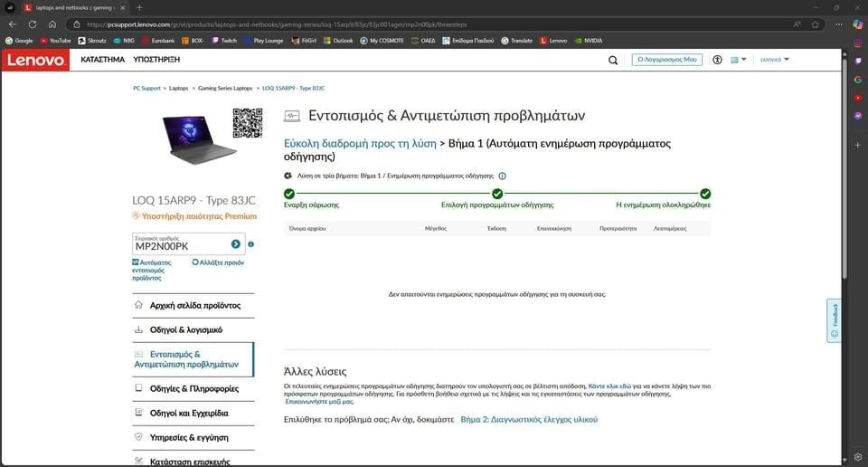
Task: Click the Επιλογή προγραμμάτων οδήγησης step checkmark
Action: (497, 194)
